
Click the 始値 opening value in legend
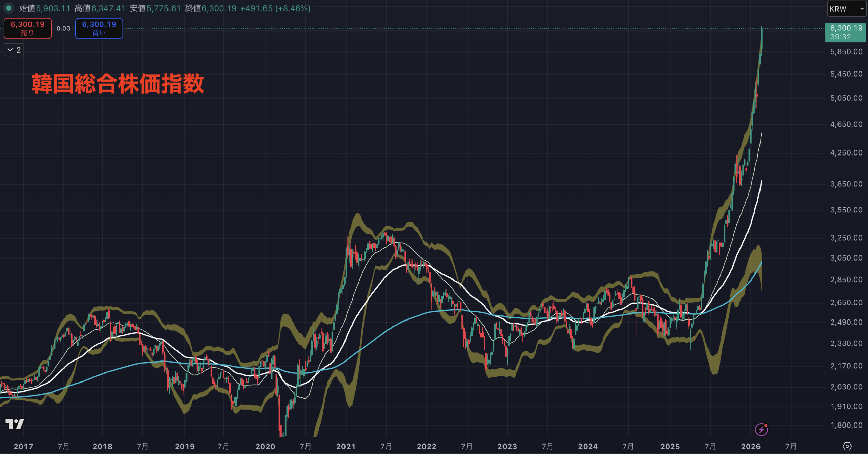point(53,8)
